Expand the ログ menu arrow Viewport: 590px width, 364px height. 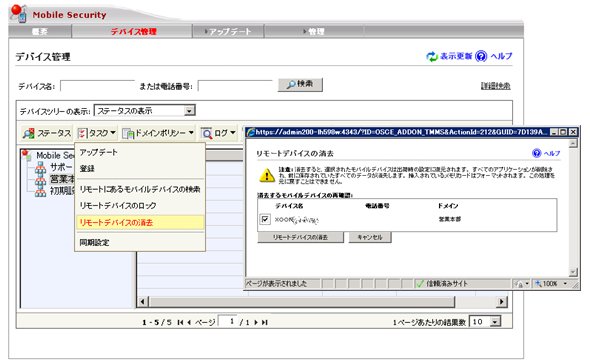(233, 133)
